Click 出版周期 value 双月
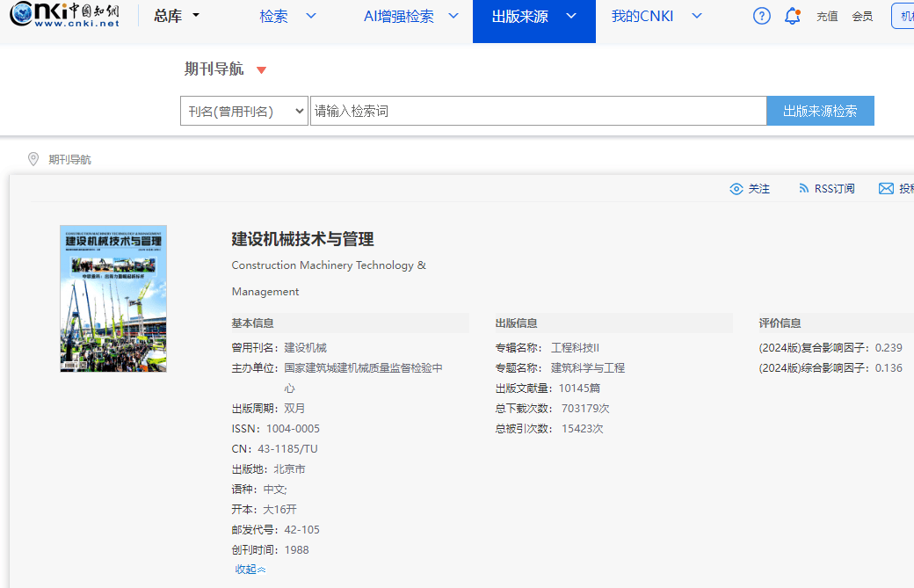Screen dimensions: 914x588 pos(294,409)
